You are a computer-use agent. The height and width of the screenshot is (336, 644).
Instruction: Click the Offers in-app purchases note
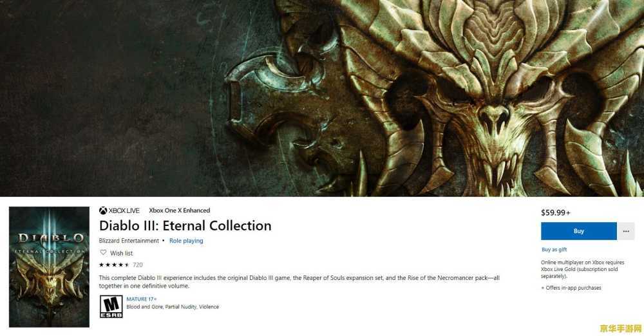571,288
